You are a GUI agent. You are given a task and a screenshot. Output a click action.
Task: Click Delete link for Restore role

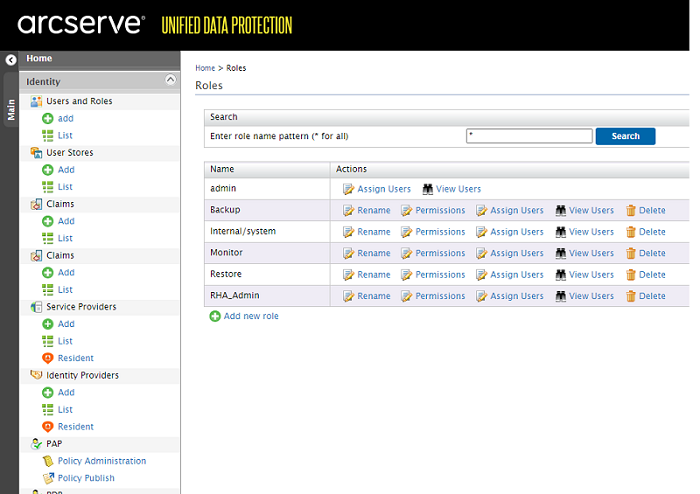(x=652, y=274)
